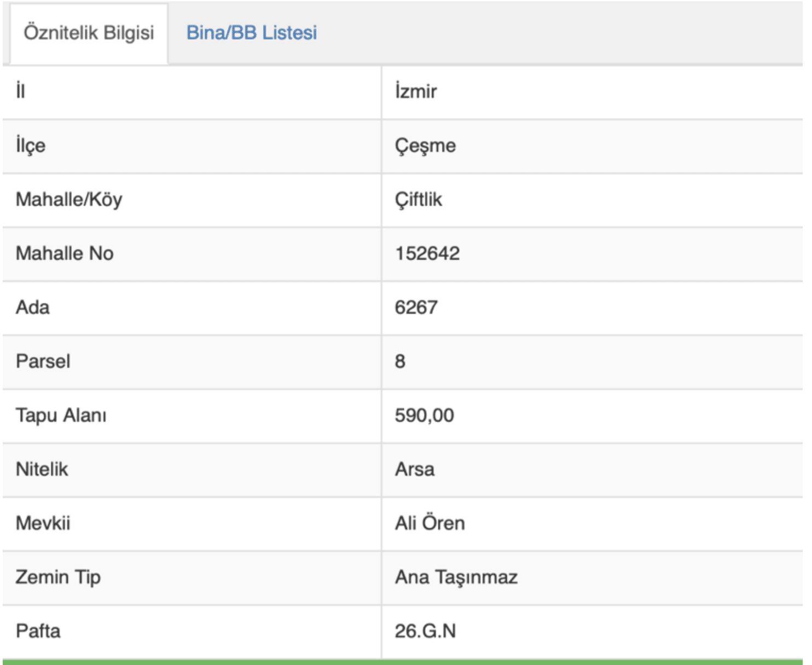Select the Mevkii row label
The image size is (812, 665).
pyautogui.click(x=43, y=523)
